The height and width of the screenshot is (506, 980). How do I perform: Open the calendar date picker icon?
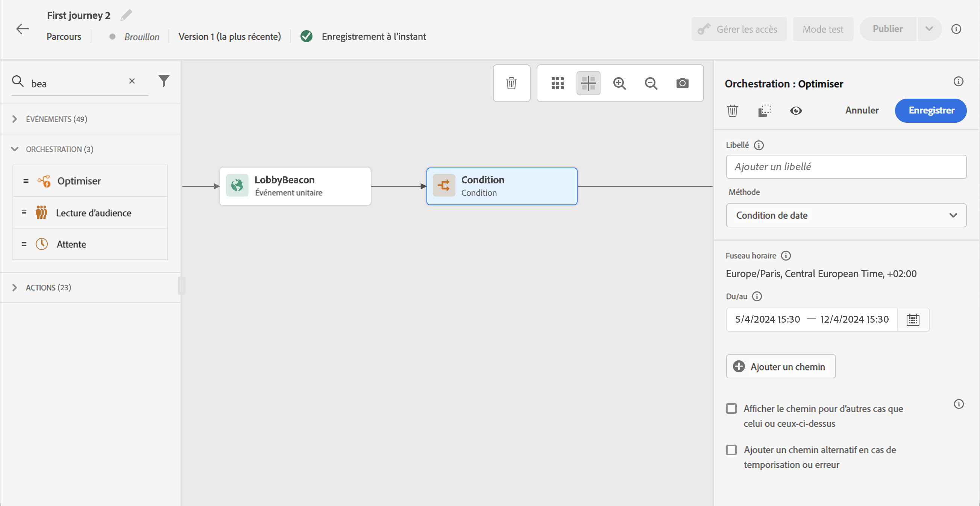tap(913, 319)
